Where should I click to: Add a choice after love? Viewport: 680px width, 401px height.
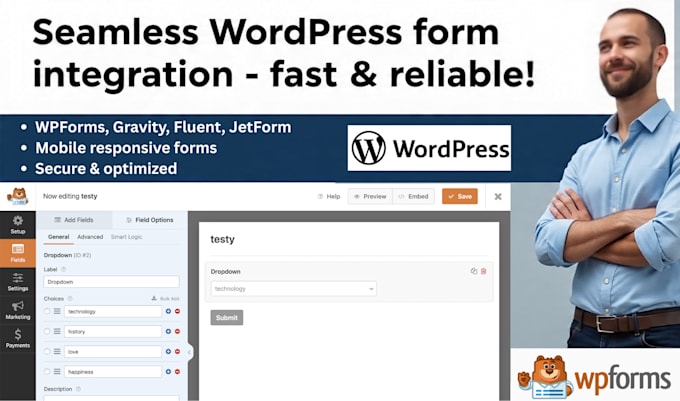click(168, 352)
